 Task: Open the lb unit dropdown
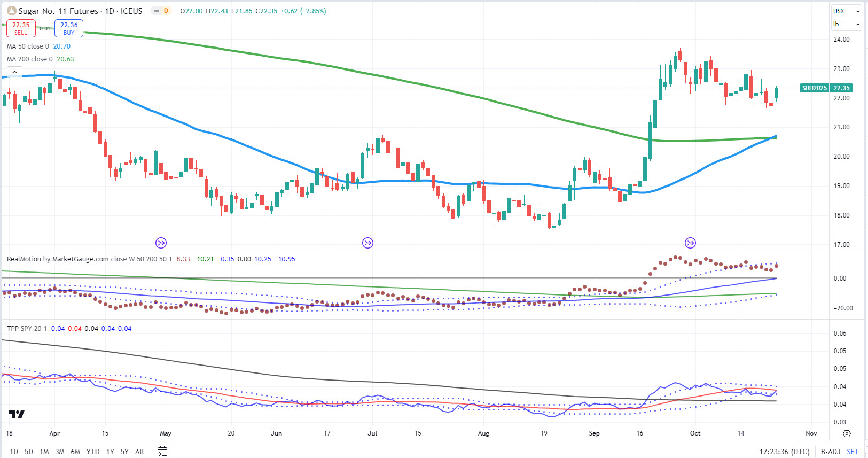click(847, 24)
